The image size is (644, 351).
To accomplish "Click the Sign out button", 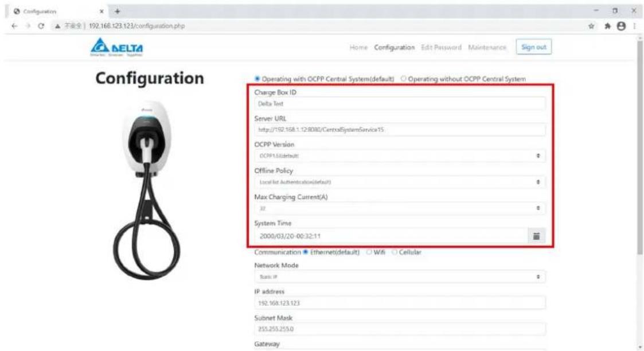I will 533,47.
